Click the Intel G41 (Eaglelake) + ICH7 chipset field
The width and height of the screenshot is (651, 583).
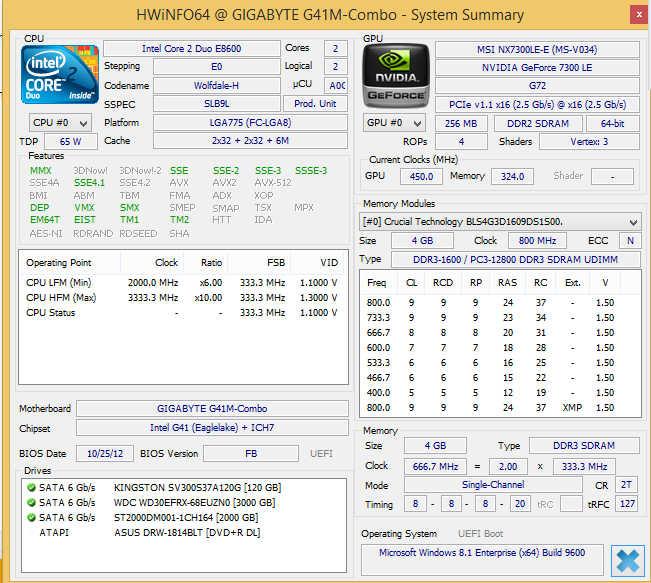(212, 428)
